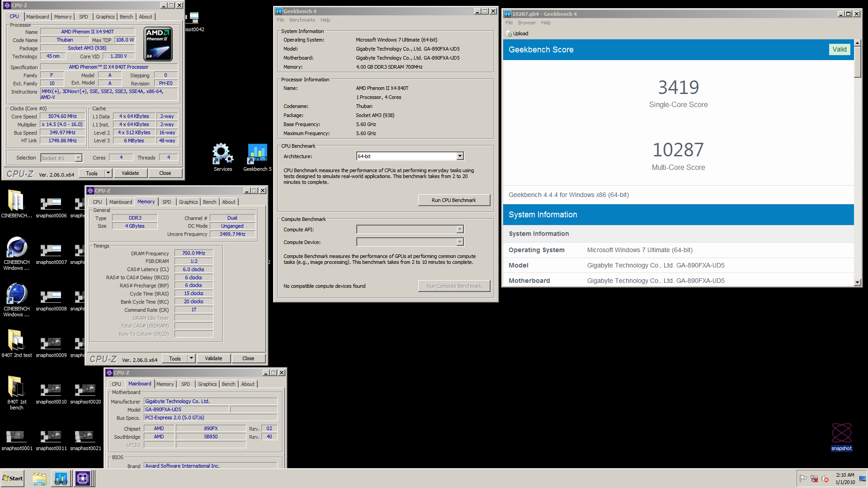Open the network status tray icon

click(814, 479)
